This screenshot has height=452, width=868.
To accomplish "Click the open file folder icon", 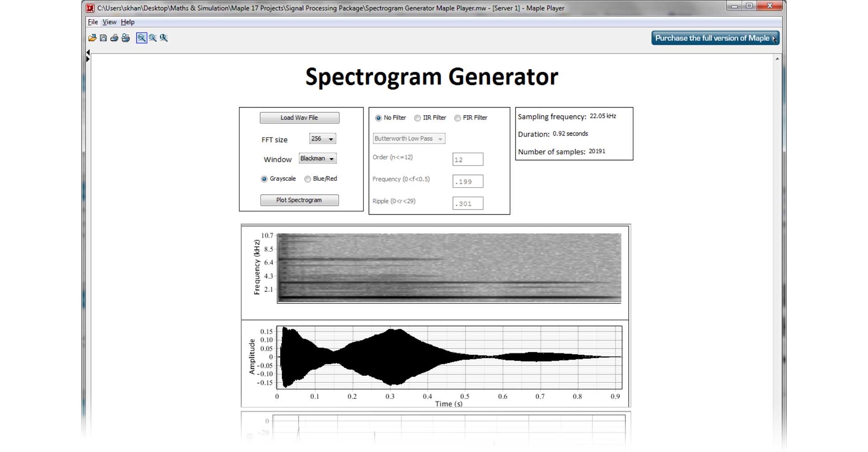I will click(x=92, y=38).
